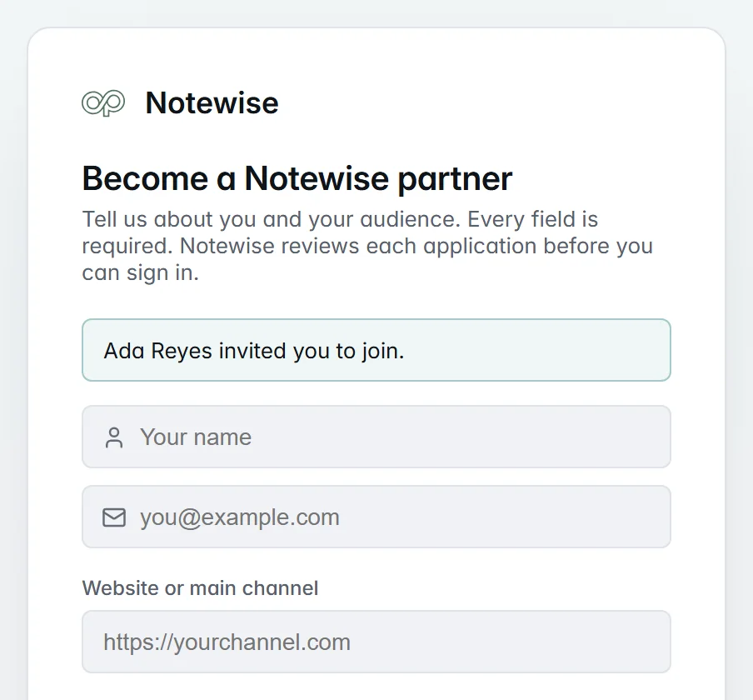Click the person icon in name field

click(114, 437)
